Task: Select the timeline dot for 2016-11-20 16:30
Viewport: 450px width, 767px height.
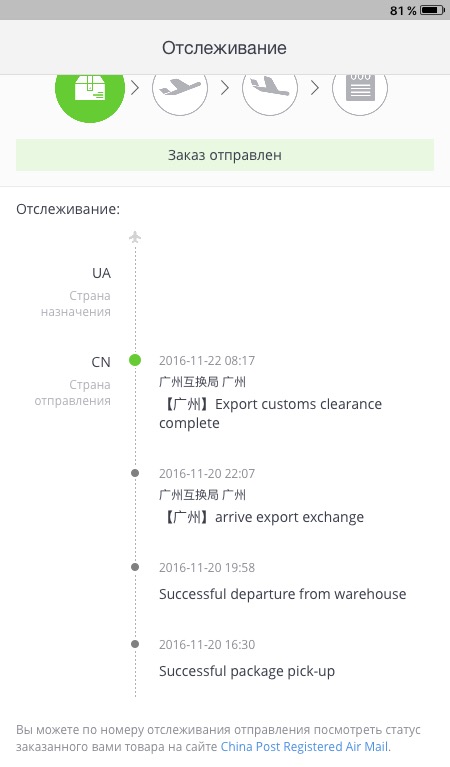Action: (x=135, y=644)
